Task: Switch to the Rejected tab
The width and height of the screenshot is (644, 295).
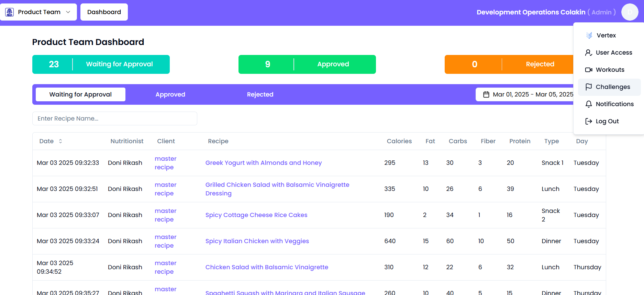Action: point(260,94)
